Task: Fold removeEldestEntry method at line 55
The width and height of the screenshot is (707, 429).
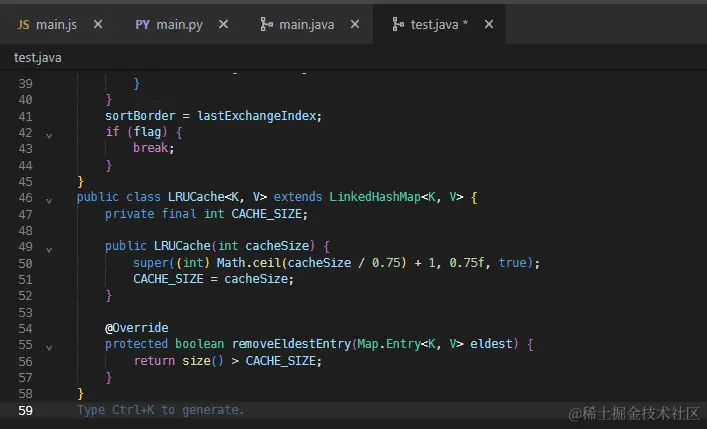Action: pyautogui.click(x=49, y=348)
